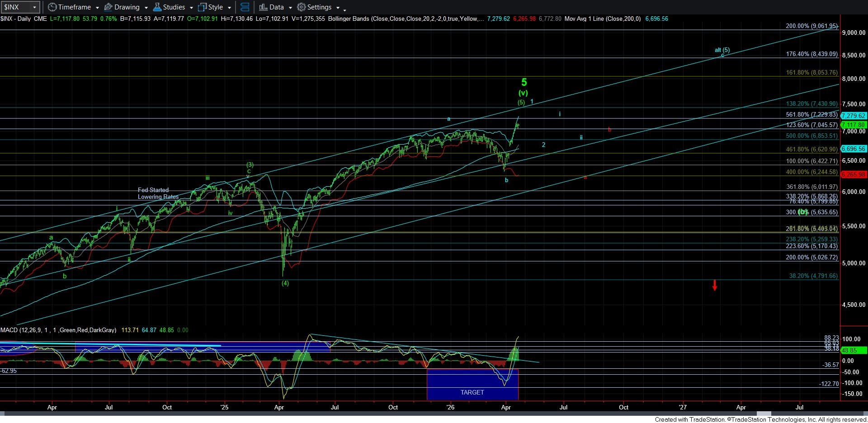The height and width of the screenshot is (423, 868).
Task: Click the Settings gear icon
Action: pyautogui.click(x=302, y=7)
